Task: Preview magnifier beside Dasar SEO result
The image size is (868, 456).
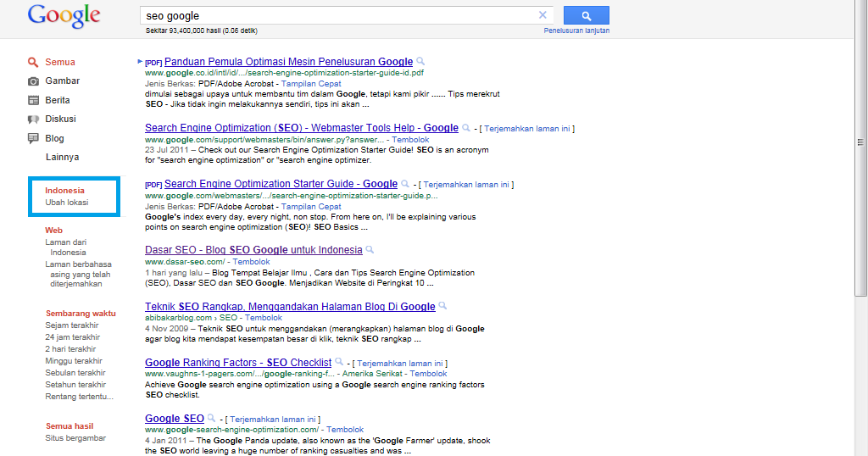Action: point(370,249)
